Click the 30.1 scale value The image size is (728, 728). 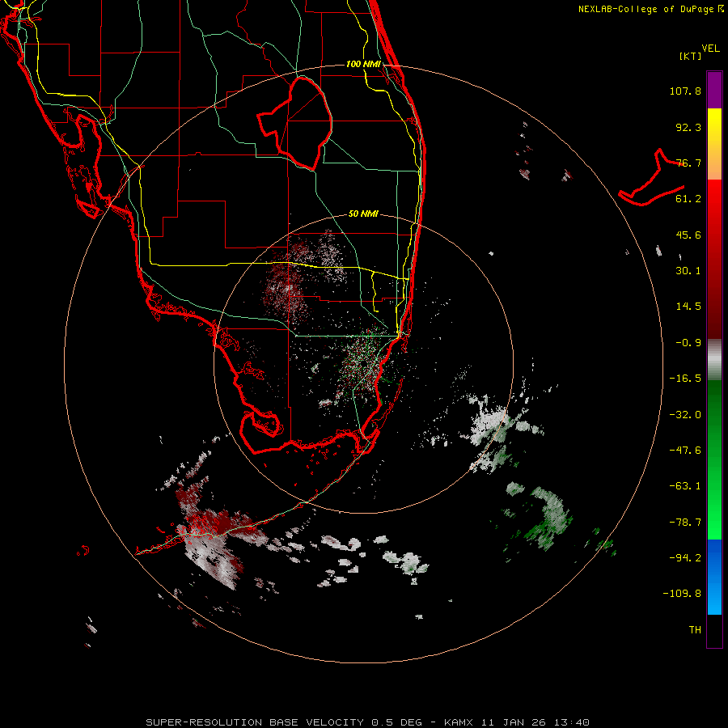pyautogui.click(x=688, y=271)
